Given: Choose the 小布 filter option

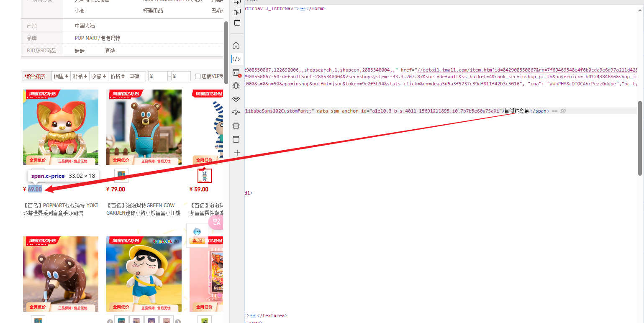Looking at the screenshot, I should (80, 10).
